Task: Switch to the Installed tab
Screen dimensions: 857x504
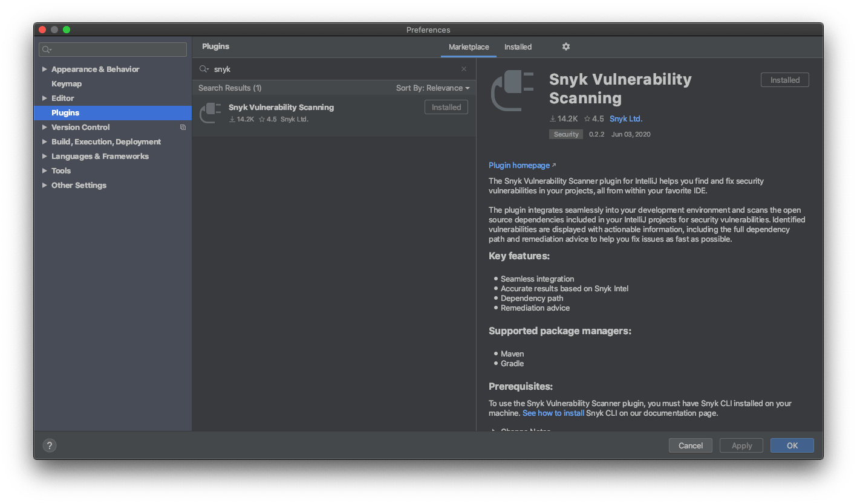Action: tap(518, 47)
